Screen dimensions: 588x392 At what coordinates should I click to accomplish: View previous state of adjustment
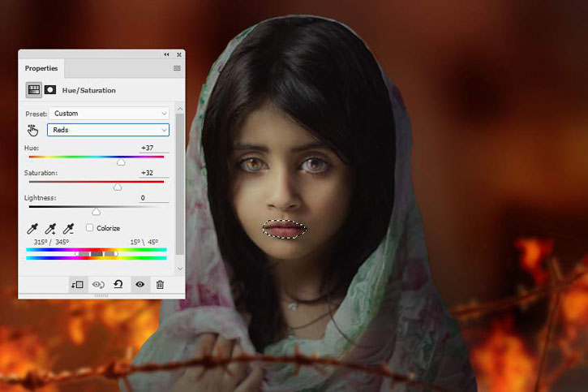click(98, 285)
